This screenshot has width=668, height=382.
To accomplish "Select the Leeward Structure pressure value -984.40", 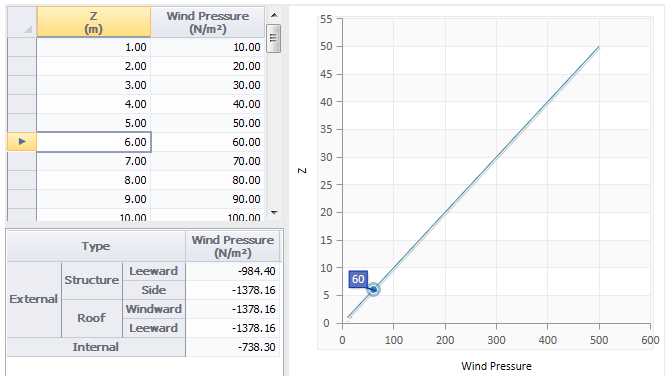I will [x=233, y=271].
